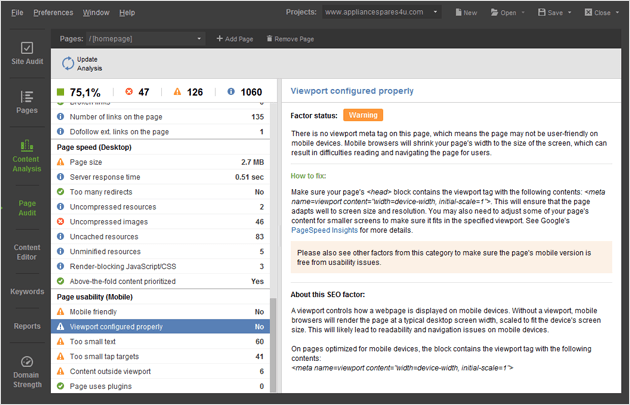630x405 pixels.
Task: Click the New project button
Action: 466,12
